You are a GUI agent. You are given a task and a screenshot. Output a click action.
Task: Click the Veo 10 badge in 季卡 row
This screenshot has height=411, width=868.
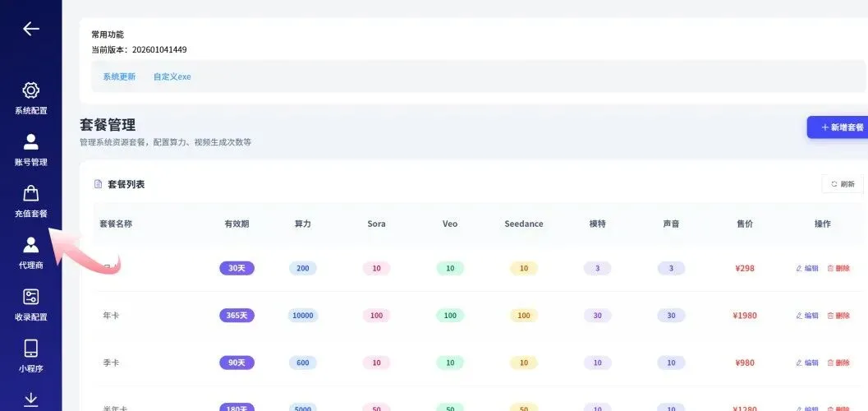pyautogui.click(x=450, y=363)
